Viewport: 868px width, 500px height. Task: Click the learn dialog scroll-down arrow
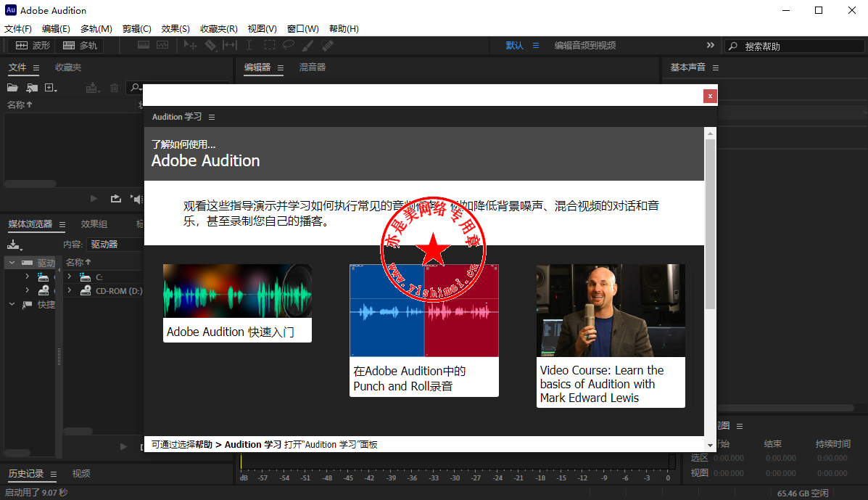(710, 445)
